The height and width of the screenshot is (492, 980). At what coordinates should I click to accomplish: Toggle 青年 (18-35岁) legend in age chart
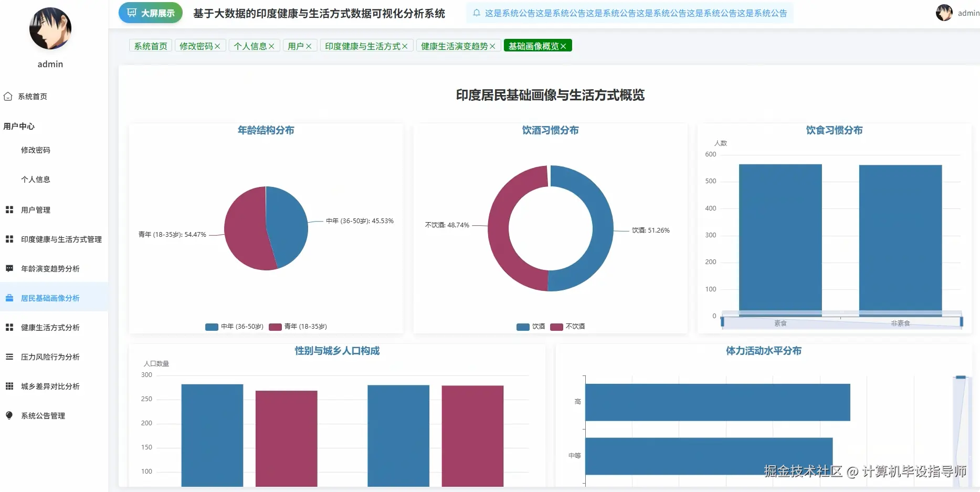point(298,327)
